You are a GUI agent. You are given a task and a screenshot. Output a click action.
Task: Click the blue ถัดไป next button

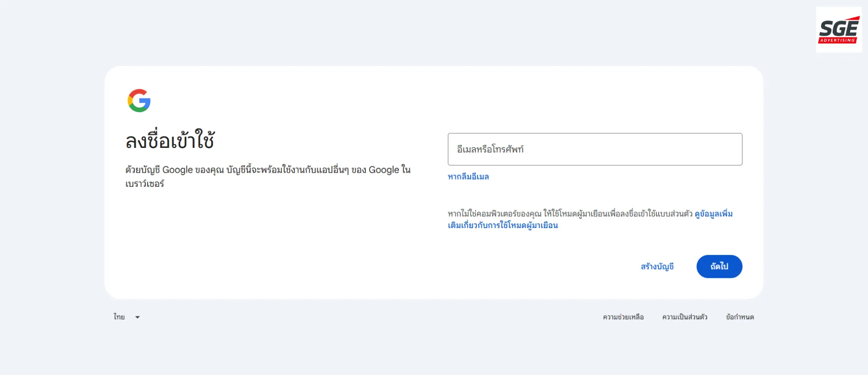click(720, 266)
